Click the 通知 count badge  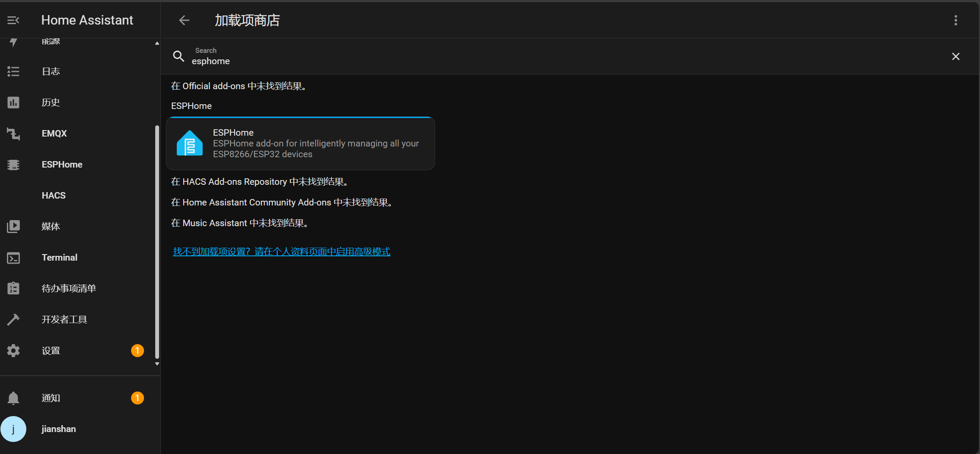[x=138, y=398]
